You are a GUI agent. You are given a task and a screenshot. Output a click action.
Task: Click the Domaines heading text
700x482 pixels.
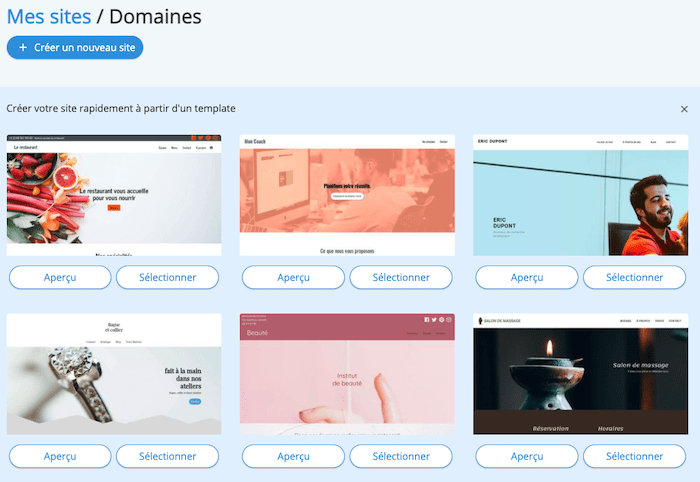(x=155, y=17)
